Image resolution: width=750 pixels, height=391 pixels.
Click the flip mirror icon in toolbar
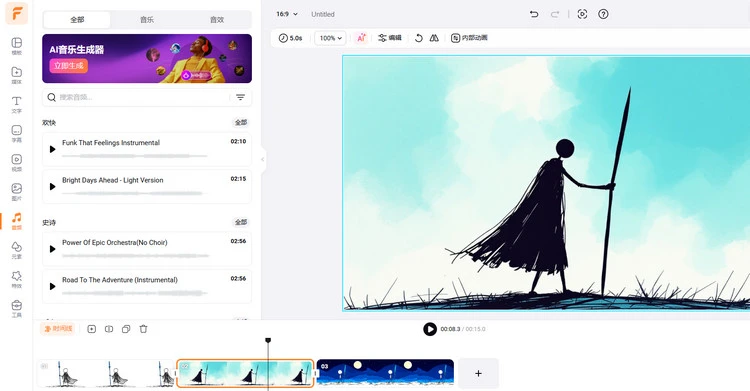tap(434, 38)
